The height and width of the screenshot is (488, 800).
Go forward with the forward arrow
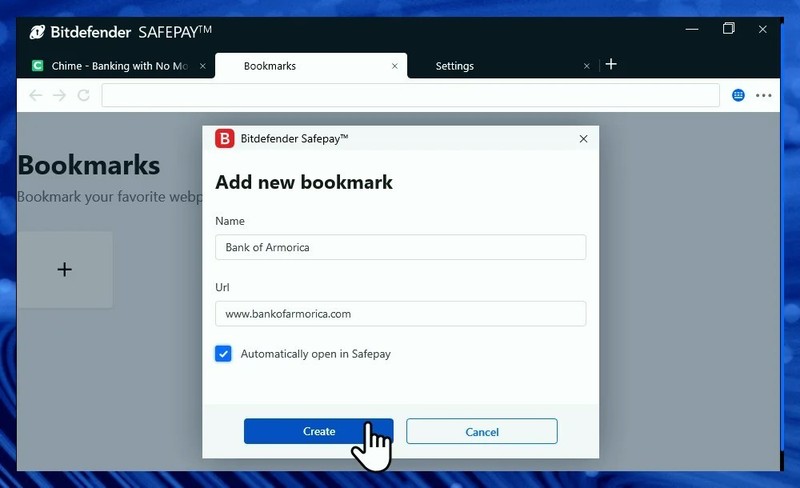(x=60, y=95)
